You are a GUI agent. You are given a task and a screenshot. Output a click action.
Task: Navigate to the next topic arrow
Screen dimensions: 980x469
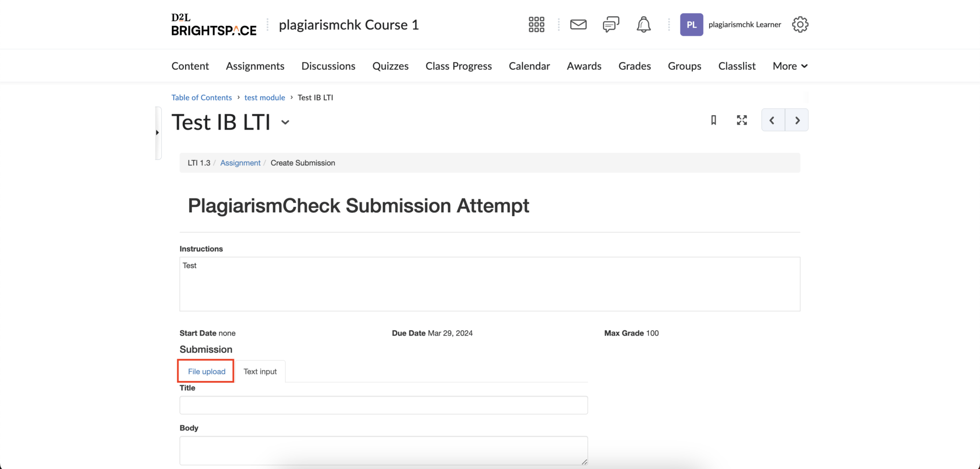coord(797,120)
